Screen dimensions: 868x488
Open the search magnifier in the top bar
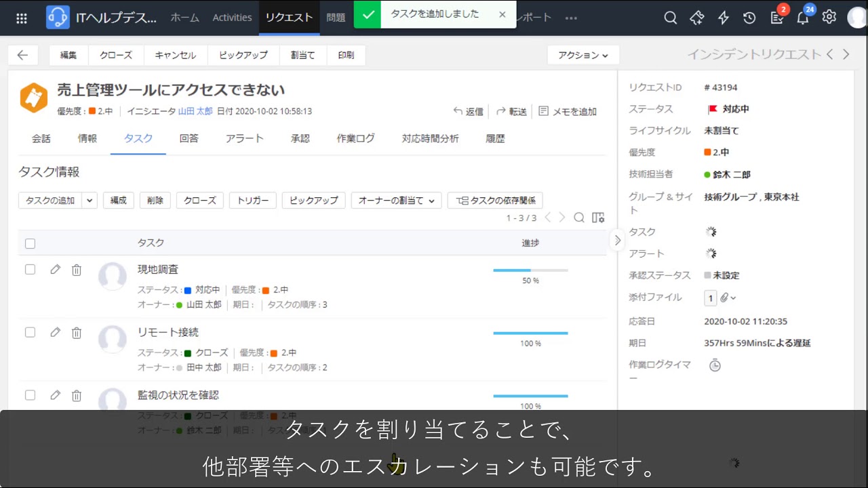pos(671,18)
